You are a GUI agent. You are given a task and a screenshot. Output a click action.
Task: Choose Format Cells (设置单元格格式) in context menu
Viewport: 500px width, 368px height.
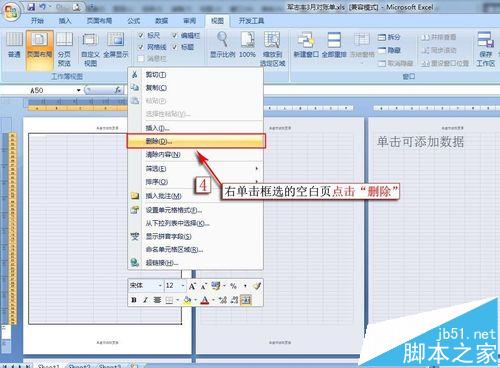coord(196,210)
